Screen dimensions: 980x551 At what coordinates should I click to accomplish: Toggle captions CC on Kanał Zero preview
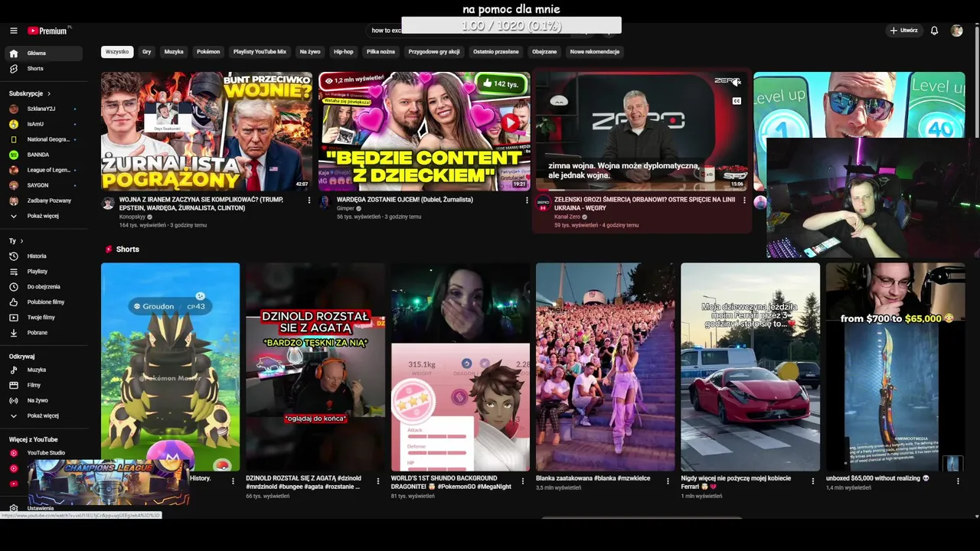(x=737, y=101)
